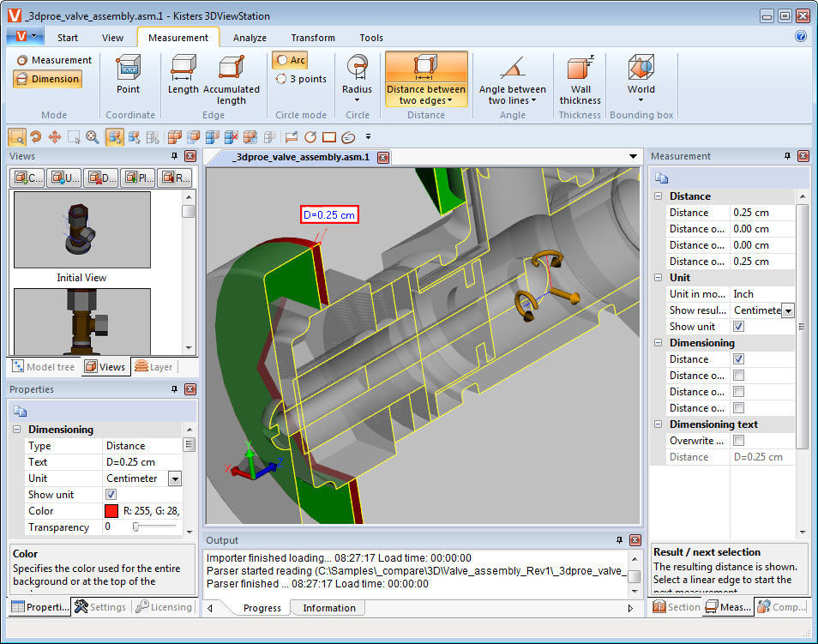Image resolution: width=818 pixels, height=644 pixels.
Task: Choose the Angle between two lines tool
Action: [512, 80]
